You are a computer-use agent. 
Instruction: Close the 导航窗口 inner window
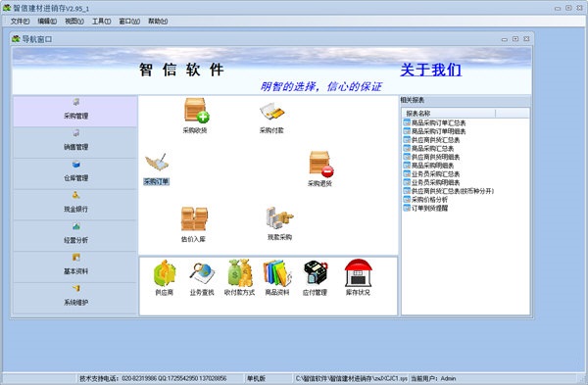[526, 39]
